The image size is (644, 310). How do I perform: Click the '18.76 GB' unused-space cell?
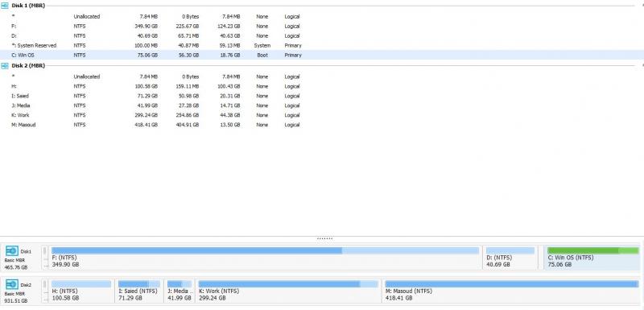coord(229,55)
